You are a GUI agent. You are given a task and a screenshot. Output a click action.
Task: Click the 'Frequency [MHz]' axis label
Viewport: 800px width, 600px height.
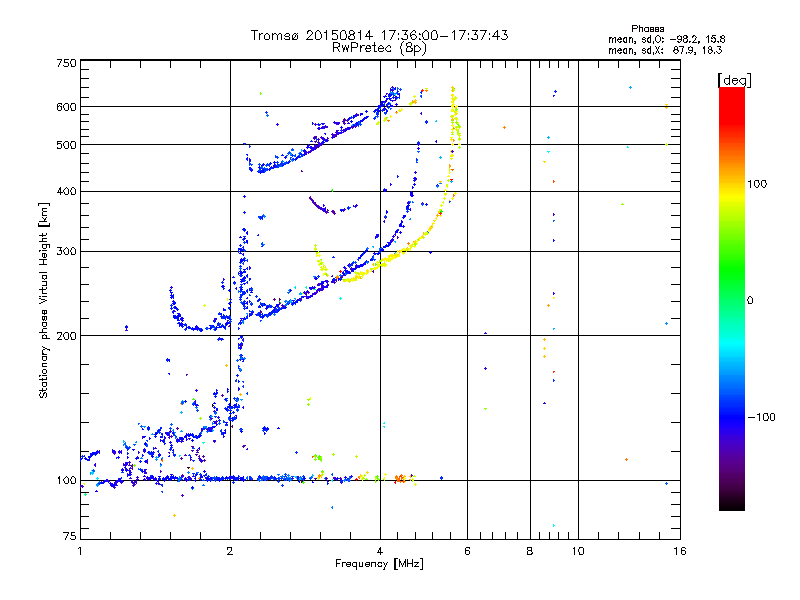tap(379, 564)
